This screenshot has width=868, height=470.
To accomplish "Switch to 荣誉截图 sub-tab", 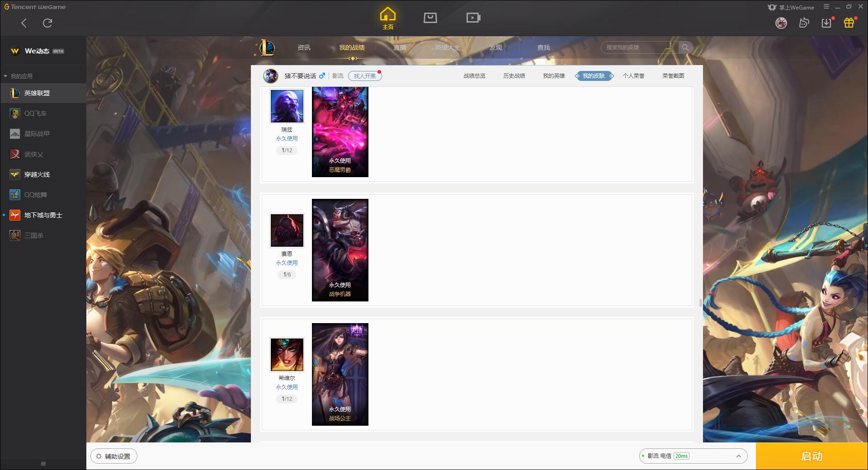I will [673, 76].
